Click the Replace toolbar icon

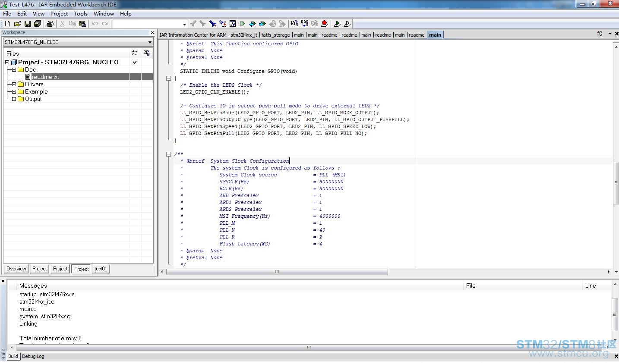point(223,24)
